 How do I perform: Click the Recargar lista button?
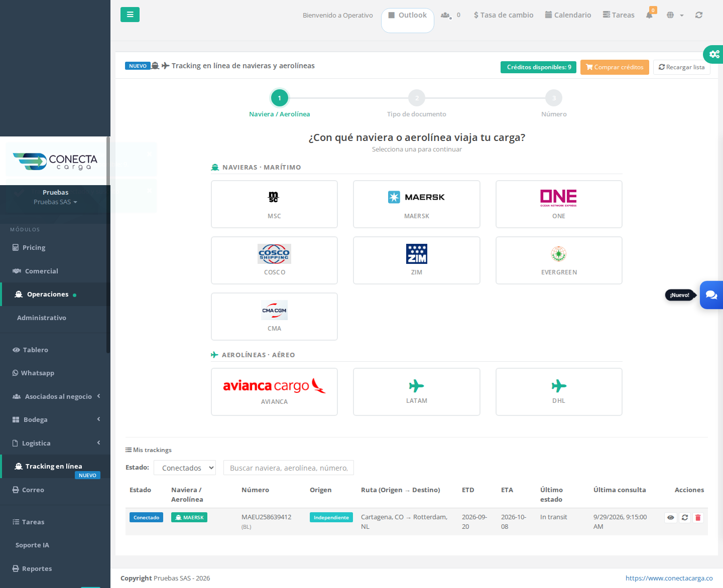click(x=682, y=67)
